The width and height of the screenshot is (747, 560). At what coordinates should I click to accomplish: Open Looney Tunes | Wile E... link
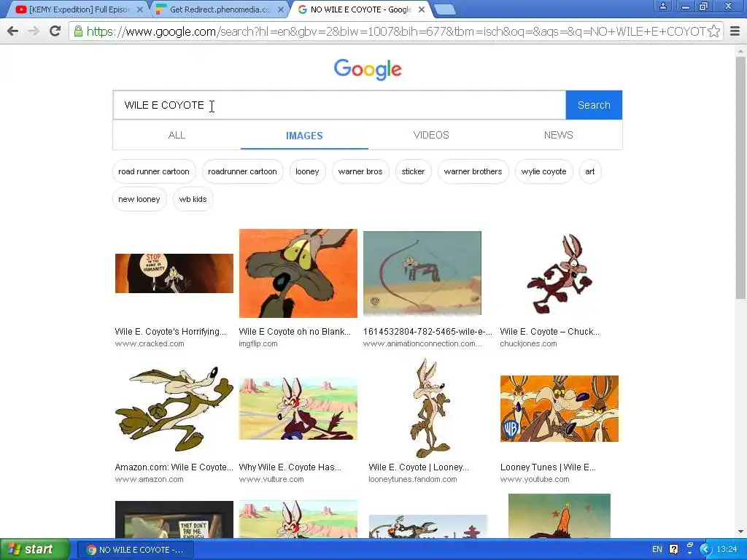(548, 467)
